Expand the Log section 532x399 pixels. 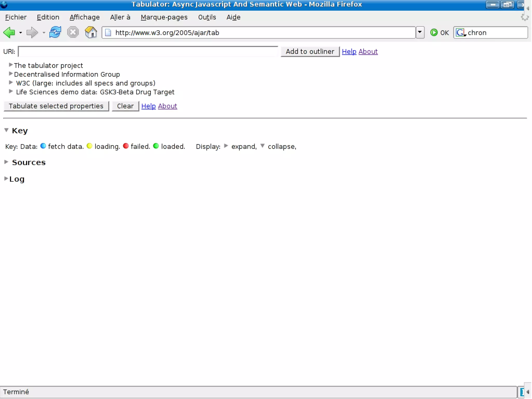tap(6, 178)
